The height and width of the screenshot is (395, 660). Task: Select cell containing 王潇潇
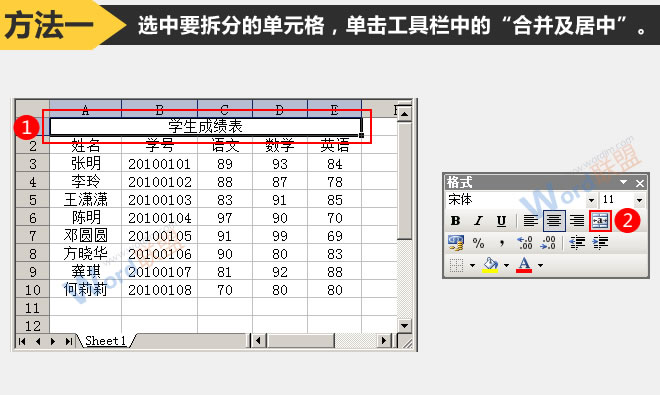pyautogui.click(x=85, y=200)
